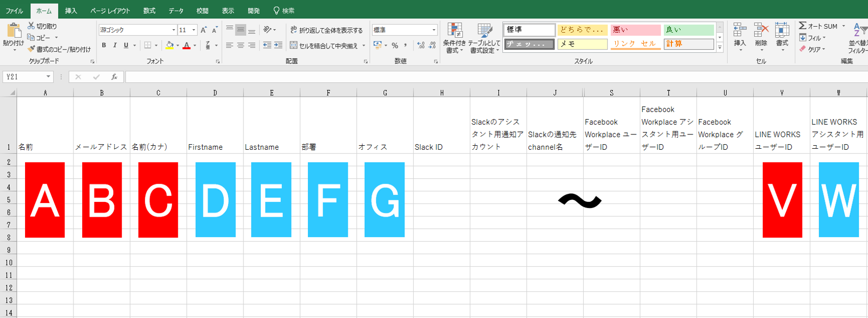The image size is (868, 318).
Task: Click the phonetic guide (ふりがな) icon
Action: tap(208, 46)
